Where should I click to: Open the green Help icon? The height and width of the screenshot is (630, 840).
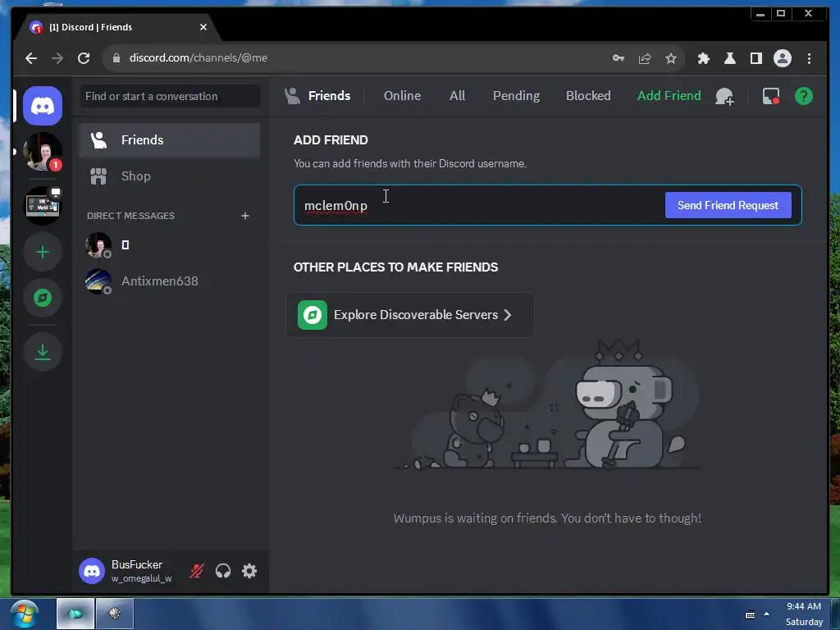coord(804,97)
